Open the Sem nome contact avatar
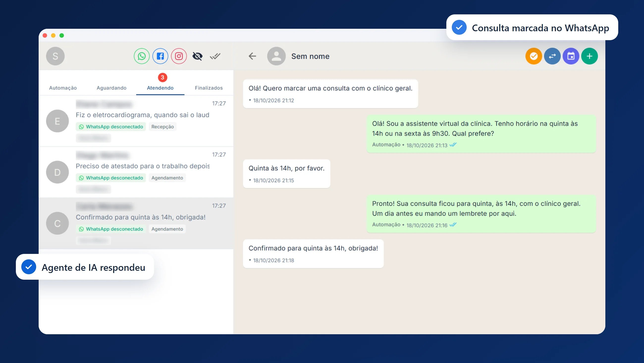Viewport: 644px width, 363px height. point(276,56)
